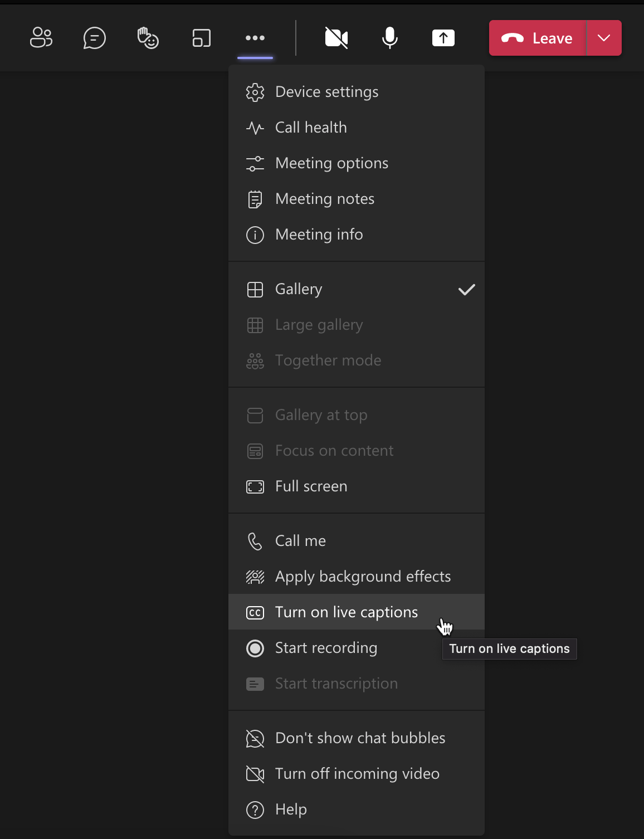Switch to Full screen view
Image resolution: width=644 pixels, height=839 pixels.
(310, 486)
